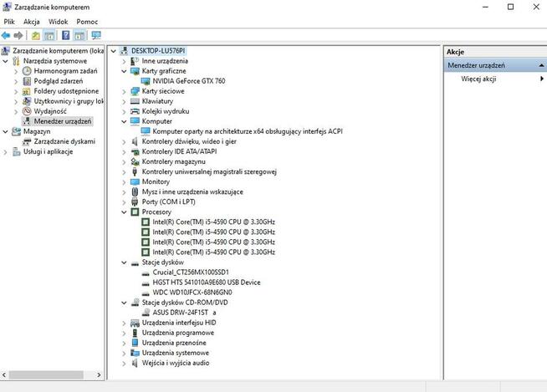Expand Urządzenia interfejsu HID category
Image resolution: width=547 pixels, height=392 pixels.
point(124,323)
